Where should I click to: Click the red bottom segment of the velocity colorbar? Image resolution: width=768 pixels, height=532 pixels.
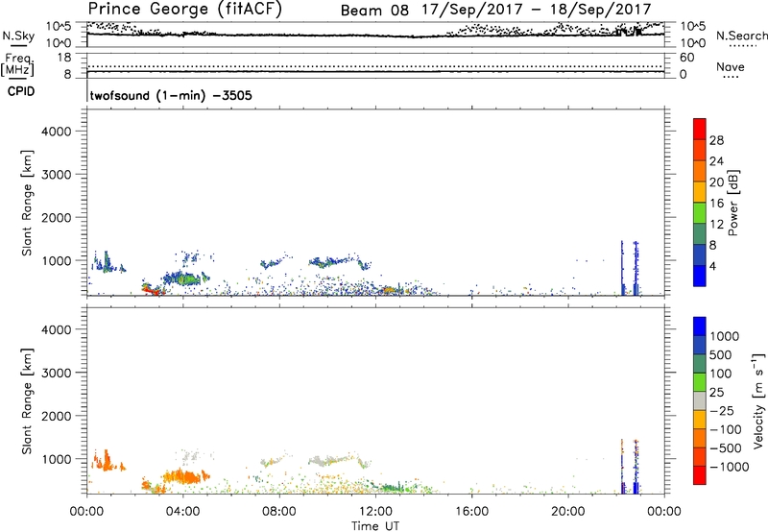pyautogui.click(x=700, y=475)
